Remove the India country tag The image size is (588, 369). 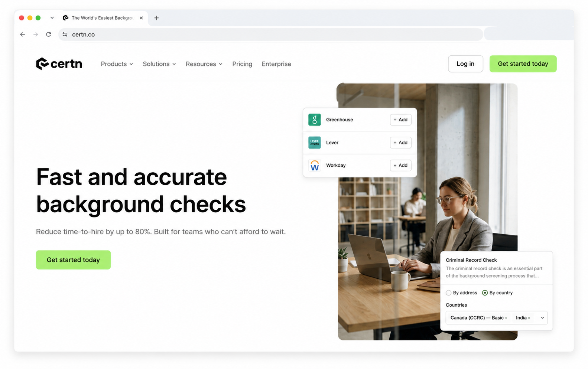pos(529,318)
